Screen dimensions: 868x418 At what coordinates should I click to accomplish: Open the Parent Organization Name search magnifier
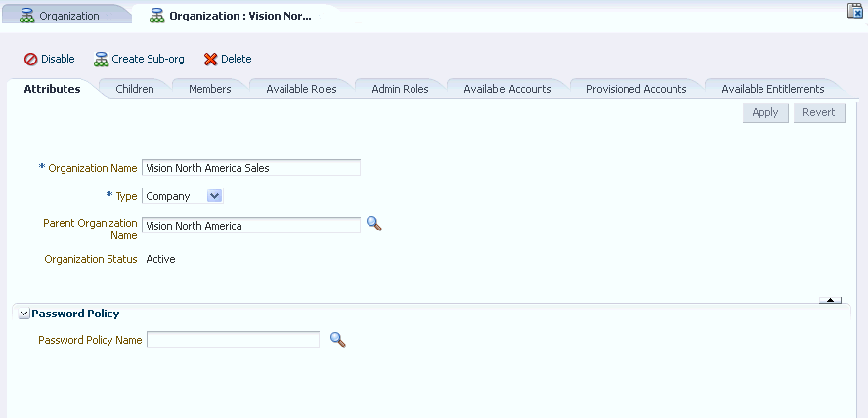pos(374,224)
